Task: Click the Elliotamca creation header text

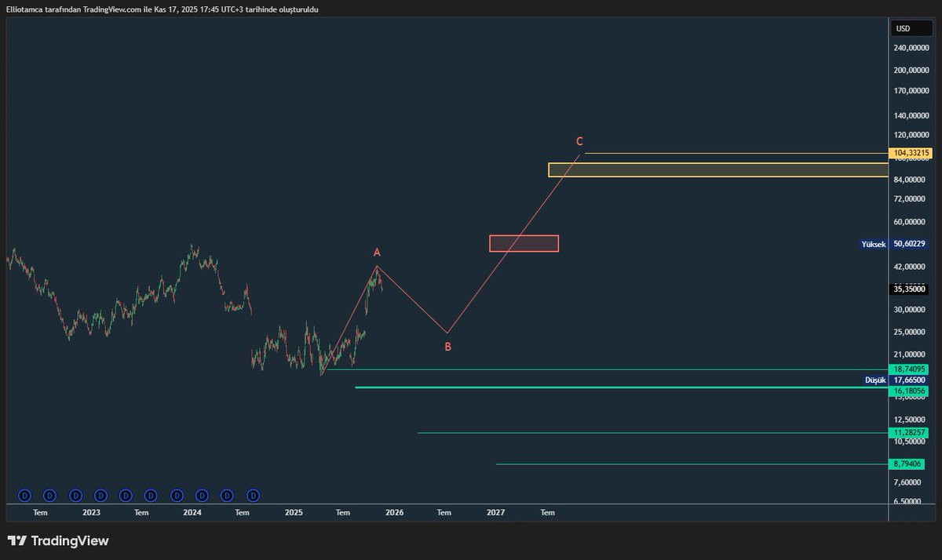Action: tap(162, 9)
